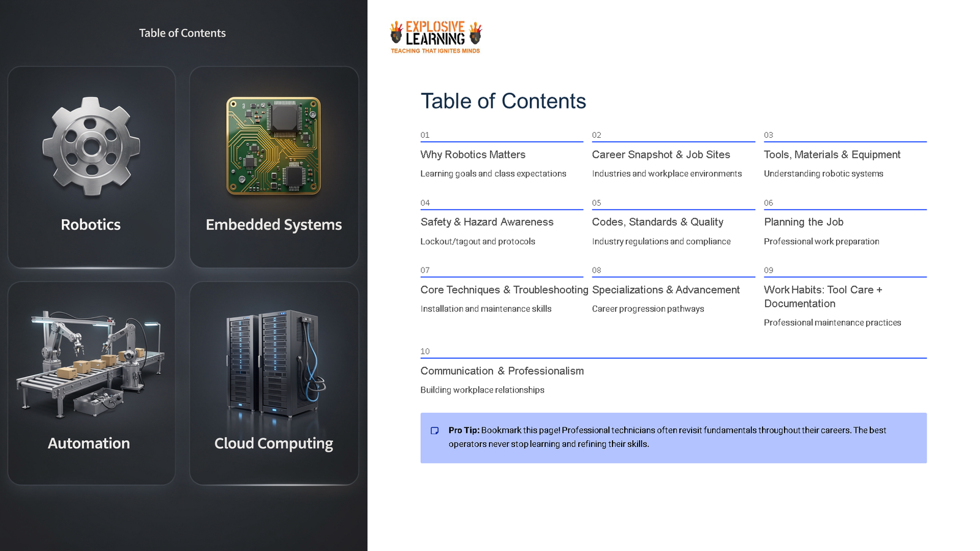Screen dimensions: 980x551
Task: Click the Explosive Learning logo
Action: pyautogui.click(x=435, y=37)
